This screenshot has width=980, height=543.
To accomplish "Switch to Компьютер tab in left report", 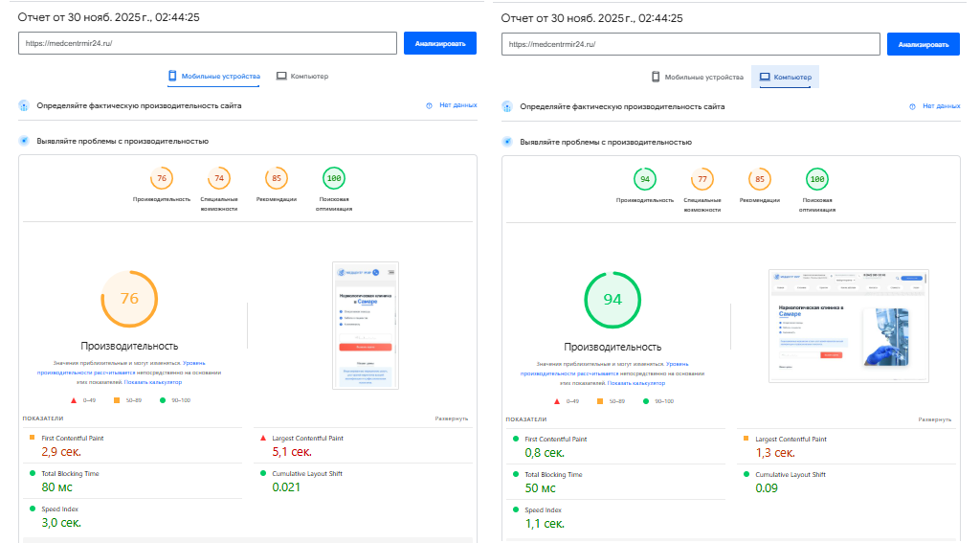I will tap(302, 77).
